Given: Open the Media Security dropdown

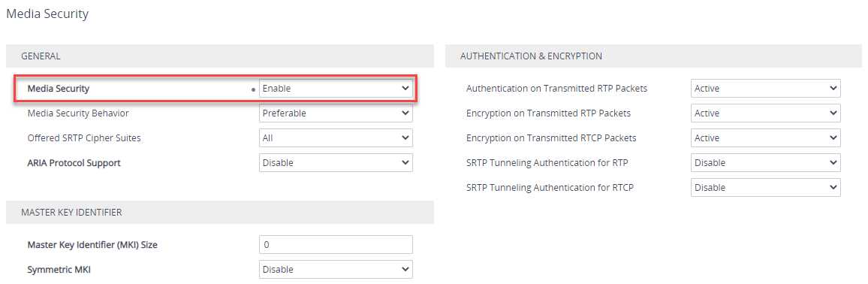Looking at the screenshot, I should [x=336, y=89].
